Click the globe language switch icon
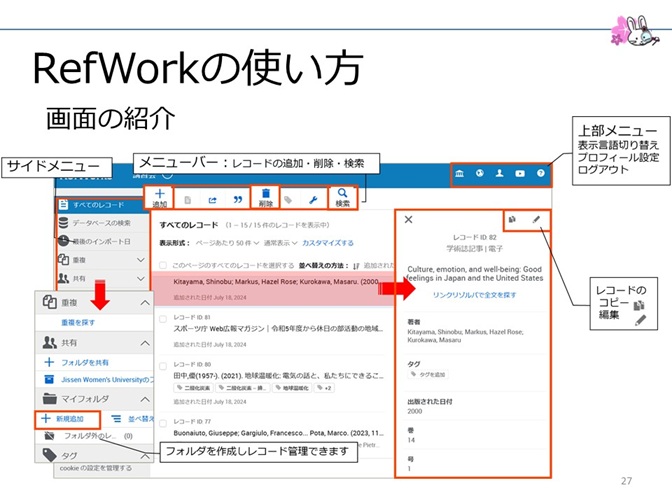The height and width of the screenshot is (504, 672). (480, 173)
